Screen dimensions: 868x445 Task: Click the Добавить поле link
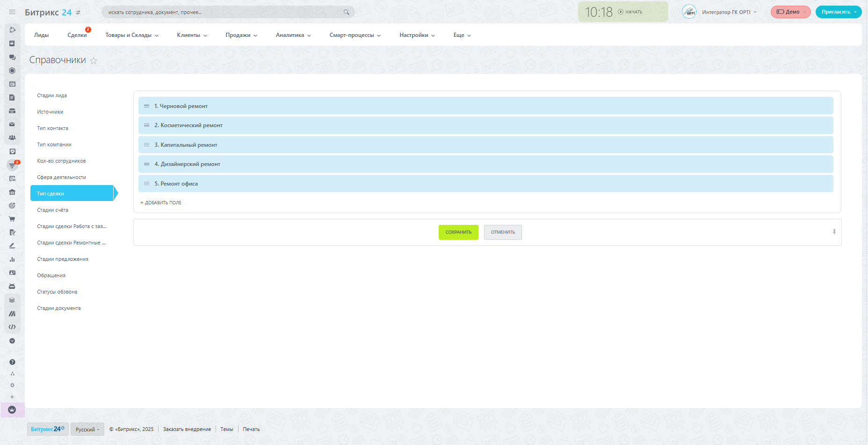point(161,203)
